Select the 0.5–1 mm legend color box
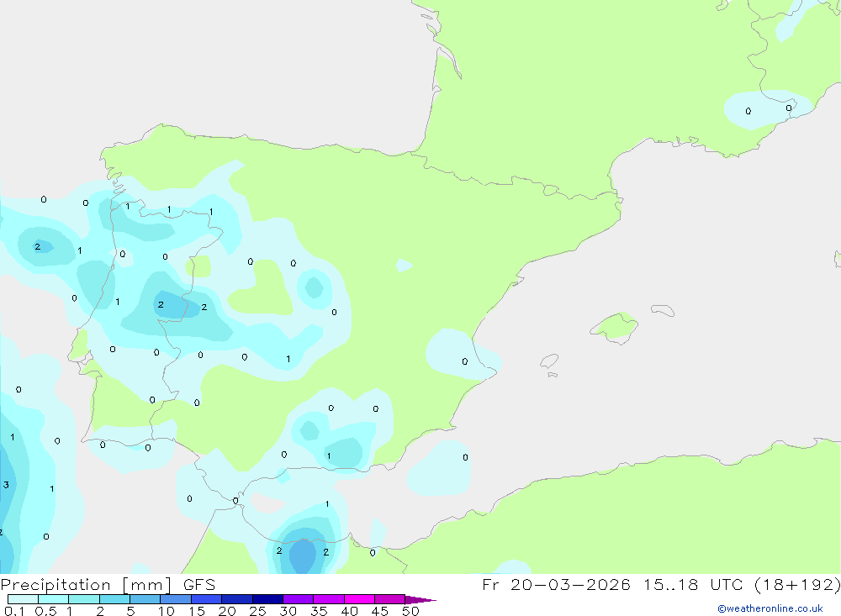This screenshot has height=616, width=841. pyautogui.click(x=53, y=599)
